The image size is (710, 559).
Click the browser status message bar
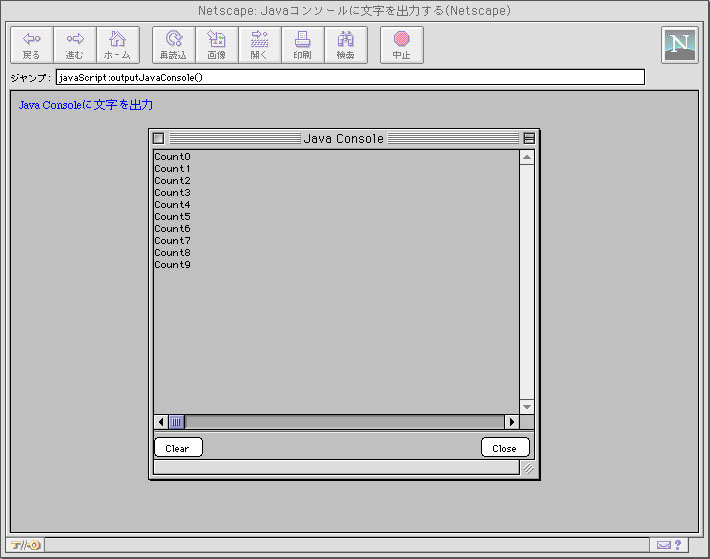(347, 545)
